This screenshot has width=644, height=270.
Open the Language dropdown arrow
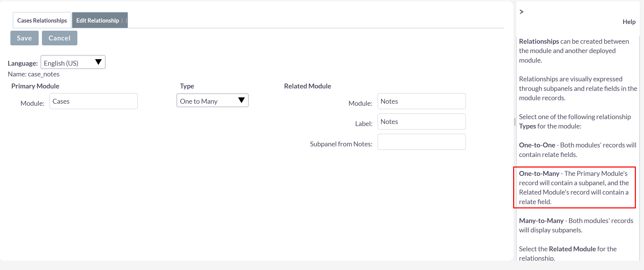(x=98, y=62)
